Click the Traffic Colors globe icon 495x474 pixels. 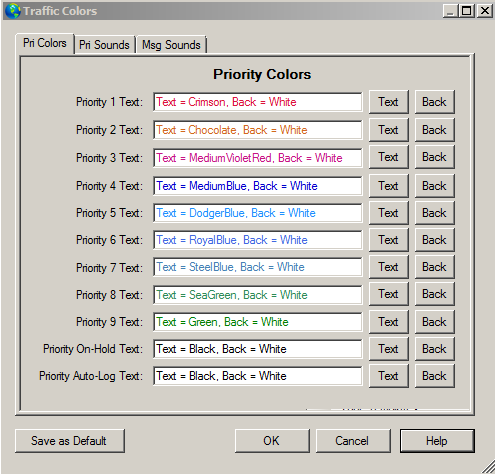13,11
